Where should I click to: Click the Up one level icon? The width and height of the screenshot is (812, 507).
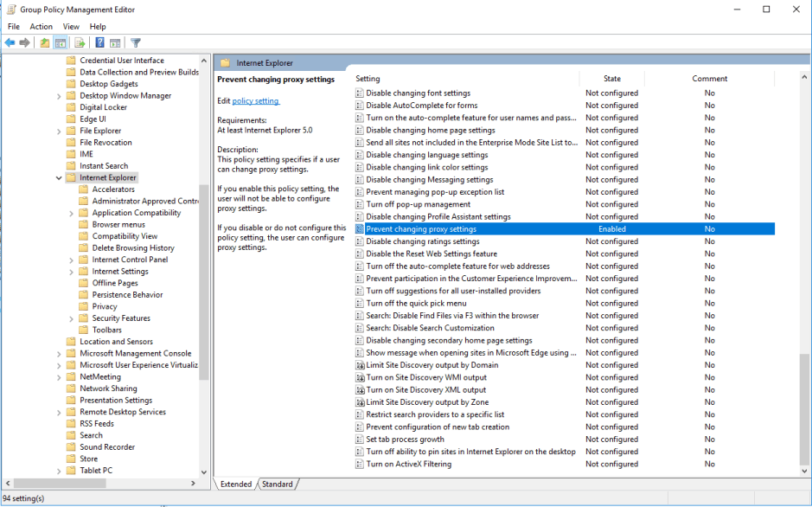tap(43, 42)
